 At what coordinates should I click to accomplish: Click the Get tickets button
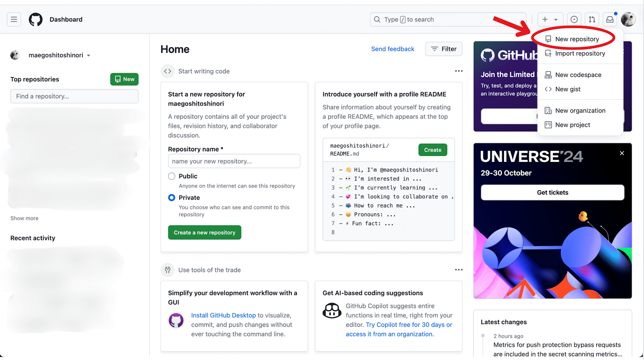553,192
